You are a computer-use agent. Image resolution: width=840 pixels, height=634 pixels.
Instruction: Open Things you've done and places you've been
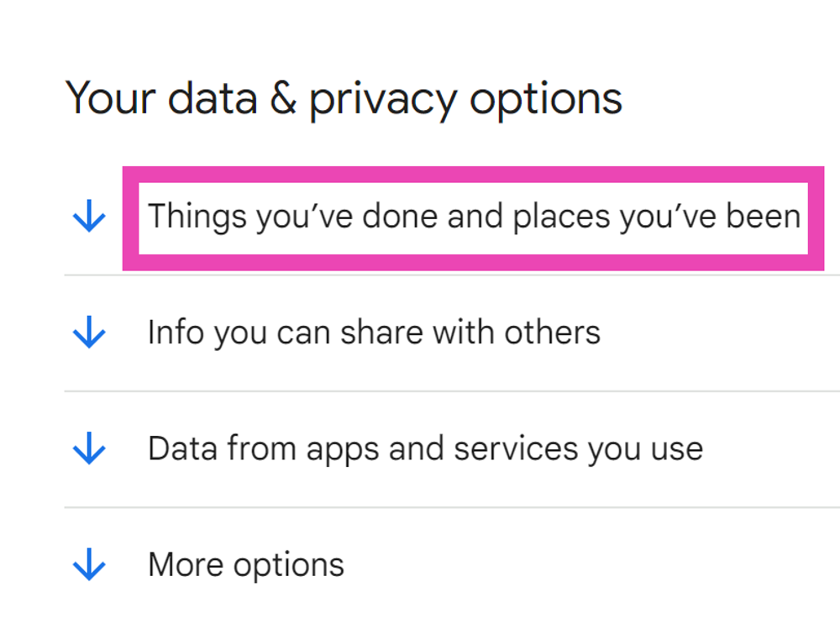coord(474,217)
